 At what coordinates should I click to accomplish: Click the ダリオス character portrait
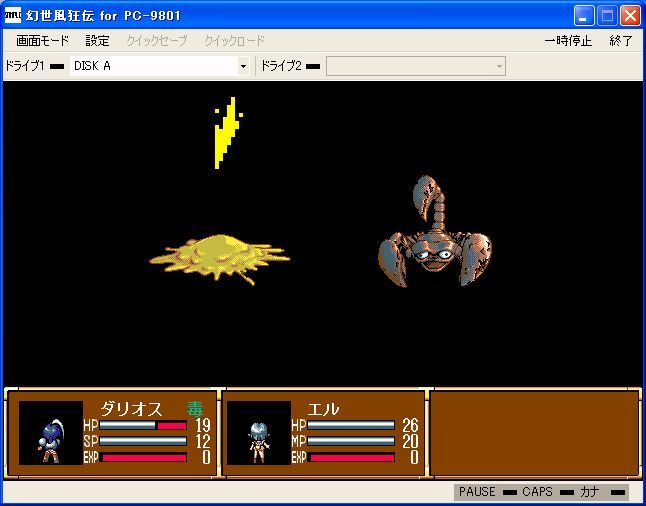point(51,433)
